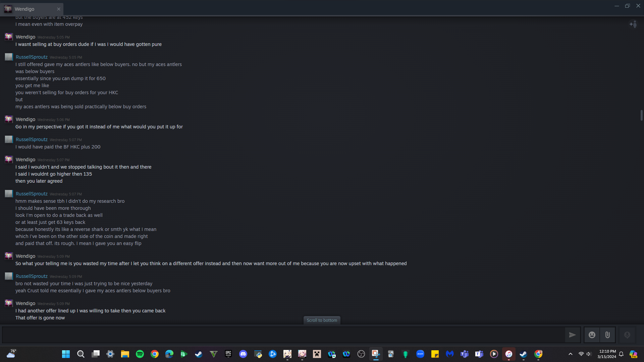Open Epic Games launcher from taskbar
644x362 pixels.
[x=228, y=354]
